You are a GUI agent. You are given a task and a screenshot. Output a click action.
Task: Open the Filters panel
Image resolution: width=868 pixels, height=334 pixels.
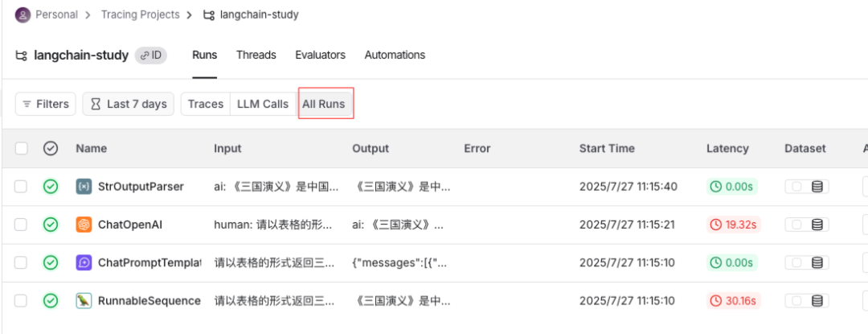(x=45, y=104)
